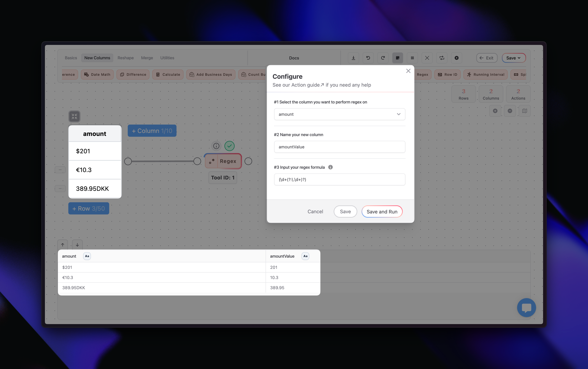Click the up arrow above results table

62,245
